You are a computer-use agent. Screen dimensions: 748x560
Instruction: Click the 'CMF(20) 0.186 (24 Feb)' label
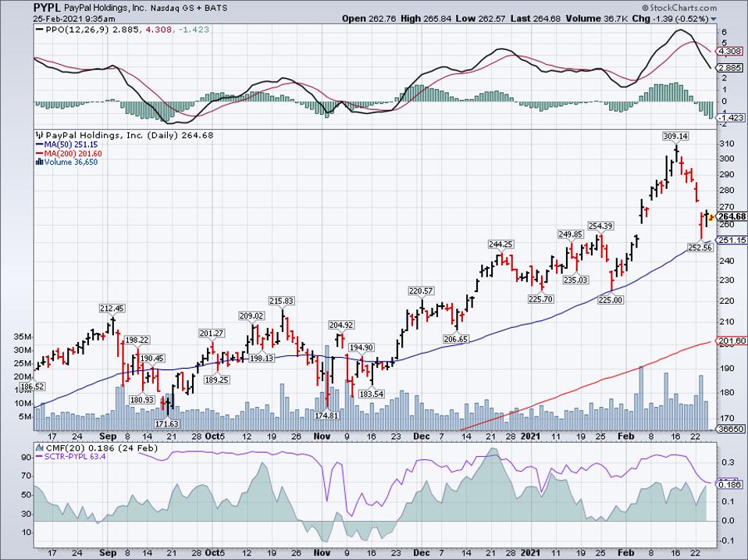pyautogui.click(x=101, y=448)
